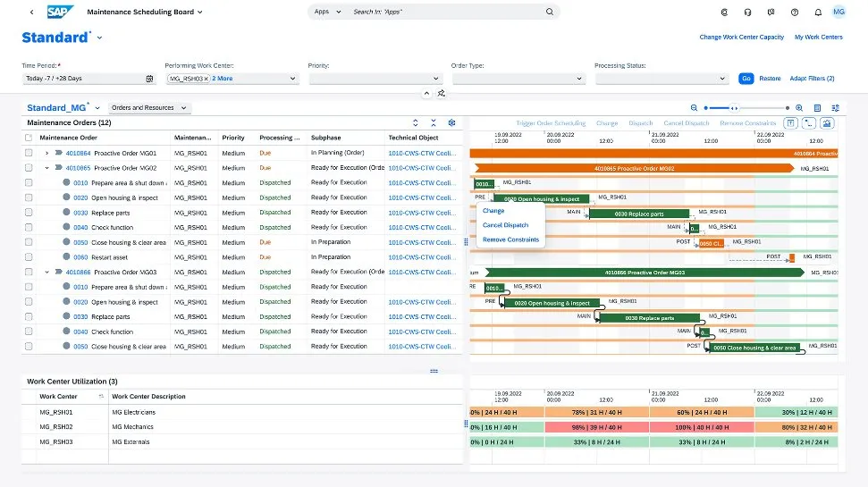Open the Change Work Center Capacity link
This screenshot has height=487, width=868.
click(x=741, y=38)
